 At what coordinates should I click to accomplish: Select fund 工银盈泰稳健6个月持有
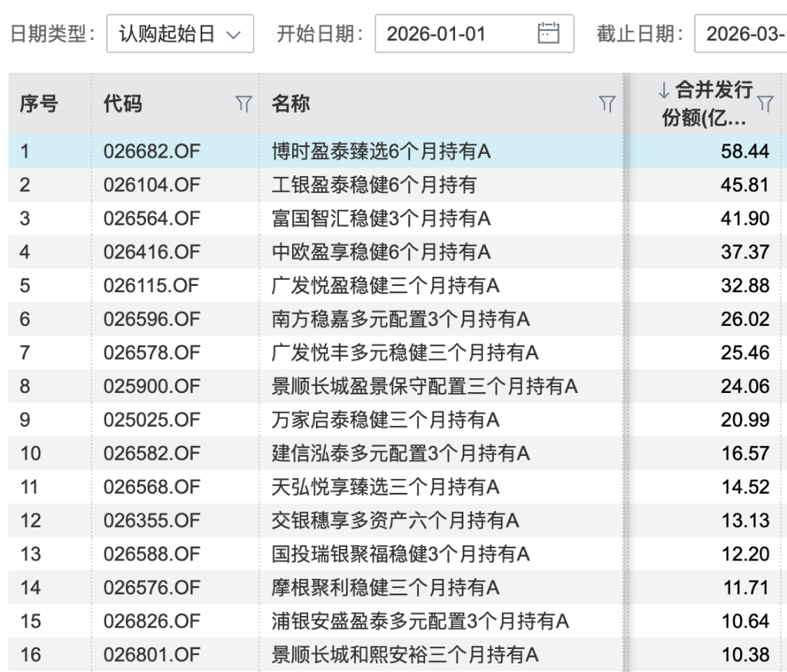coord(374,185)
